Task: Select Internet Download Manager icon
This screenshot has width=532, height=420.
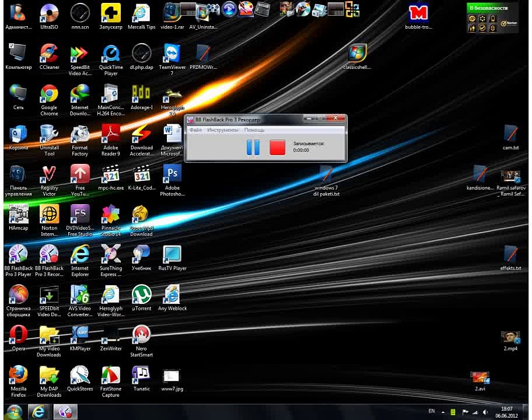Action: (80, 100)
